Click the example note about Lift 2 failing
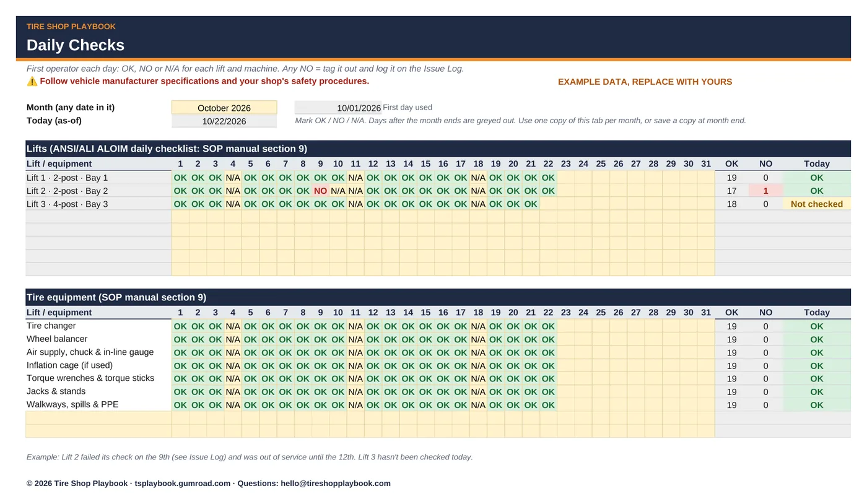The height and width of the screenshot is (504, 867). click(250, 457)
